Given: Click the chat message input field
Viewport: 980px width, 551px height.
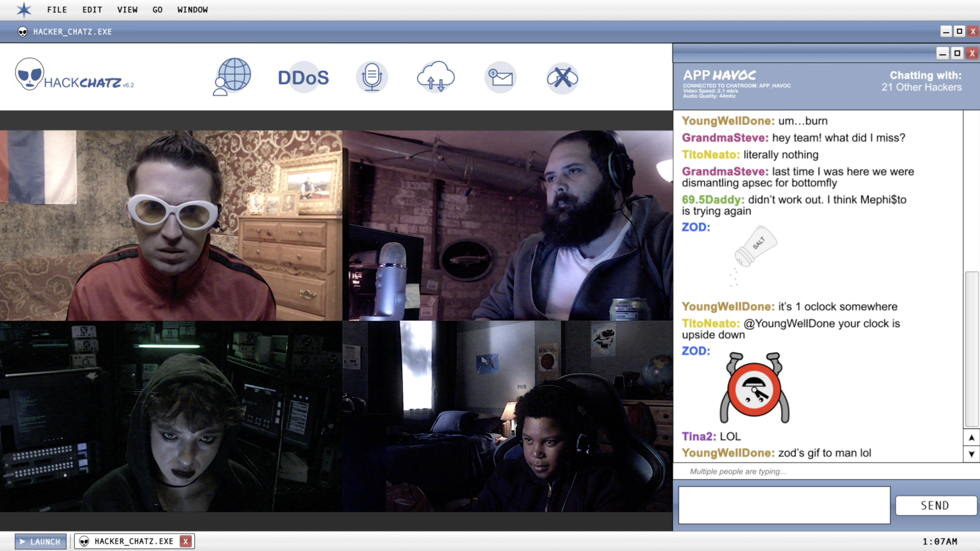Looking at the screenshot, I should point(784,505).
